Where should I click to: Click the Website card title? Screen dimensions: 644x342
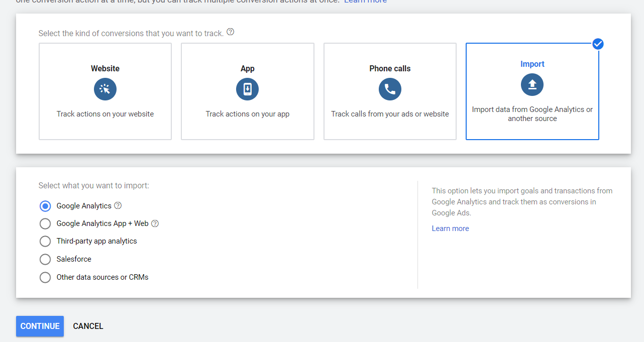(105, 68)
